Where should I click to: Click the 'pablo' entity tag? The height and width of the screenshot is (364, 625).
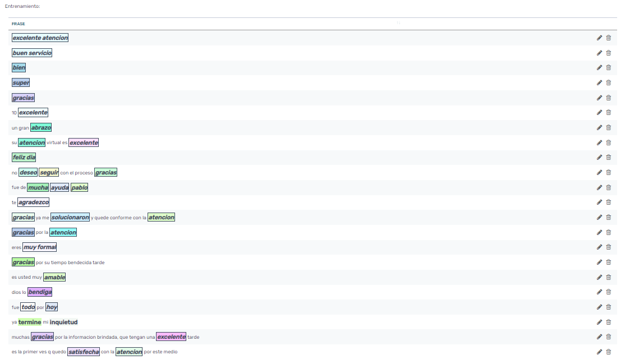(x=79, y=187)
